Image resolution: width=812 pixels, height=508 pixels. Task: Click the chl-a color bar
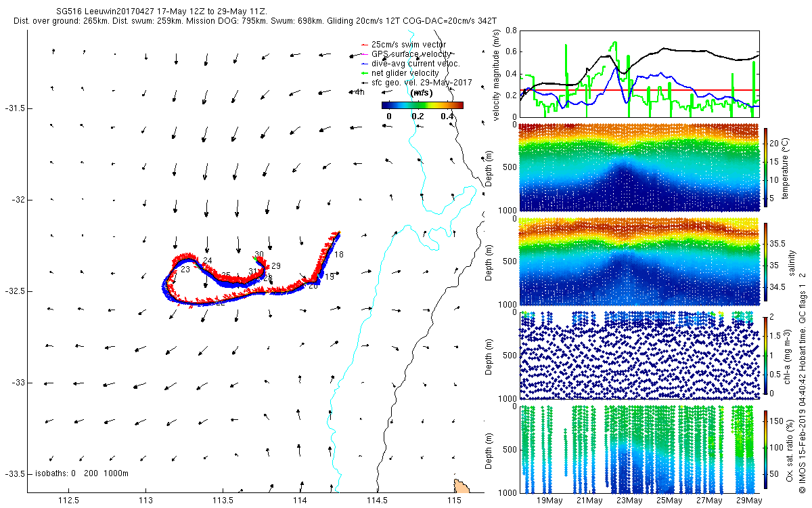[x=766, y=355]
